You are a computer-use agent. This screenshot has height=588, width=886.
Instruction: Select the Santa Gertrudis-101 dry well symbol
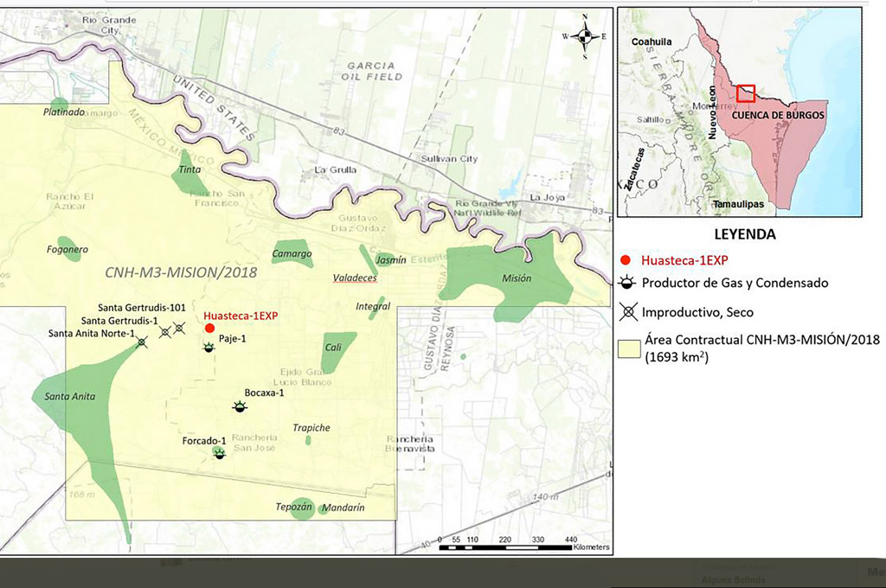click(179, 328)
